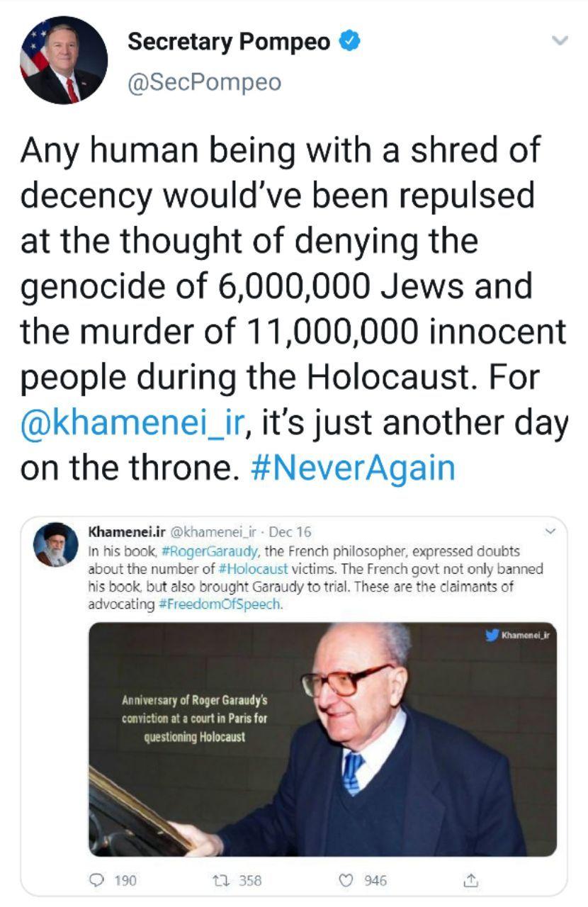The height and width of the screenshot is (907, 588).
Task: Click the Secretary Pompeo display name
Action: pos(229,42)
